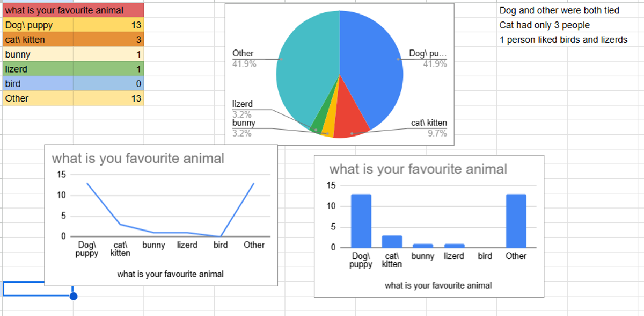The image size is (644, 316).
Task: Select the "Cat had only 3 people" cell
Action: click(x=544, y=25)
